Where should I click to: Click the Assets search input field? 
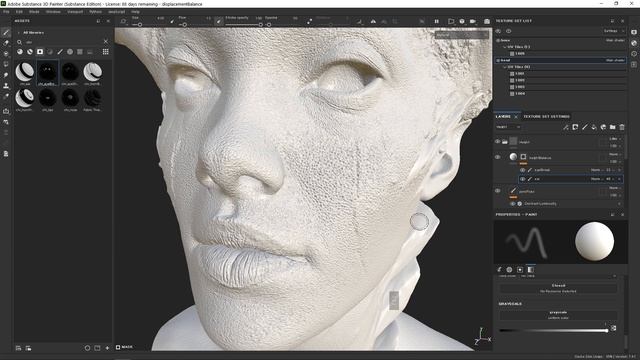click(x=63, y=42)
